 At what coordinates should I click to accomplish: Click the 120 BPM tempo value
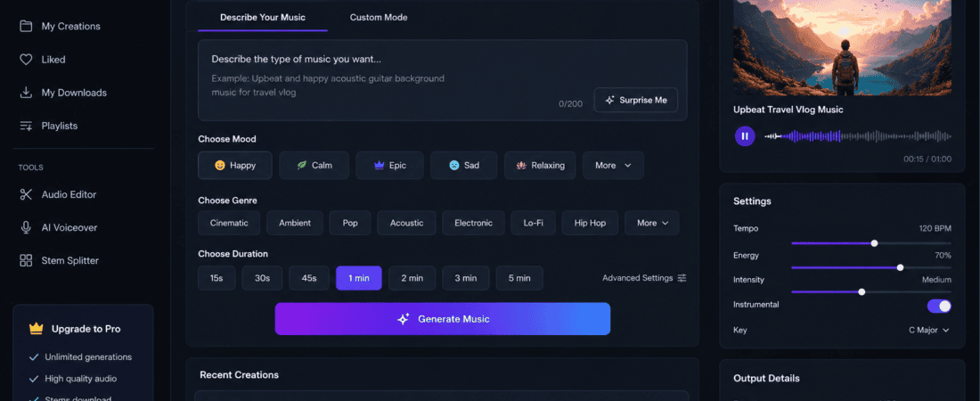(935, 228)
